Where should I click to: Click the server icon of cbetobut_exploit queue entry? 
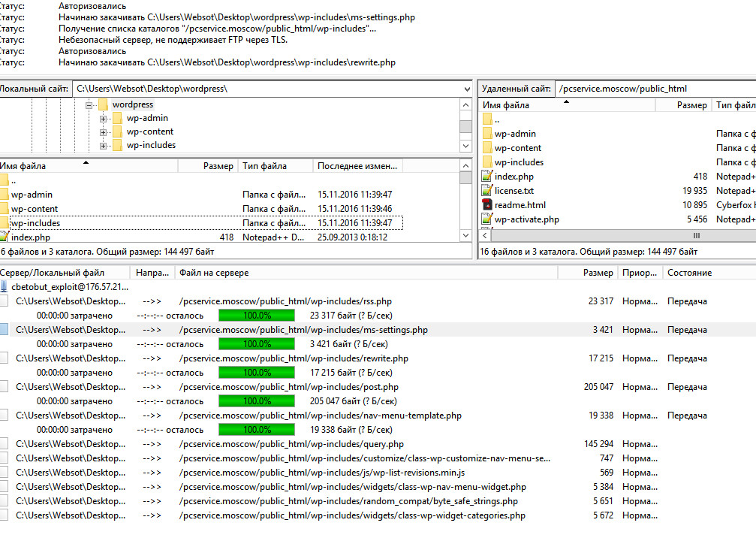(x=4, y=286)
